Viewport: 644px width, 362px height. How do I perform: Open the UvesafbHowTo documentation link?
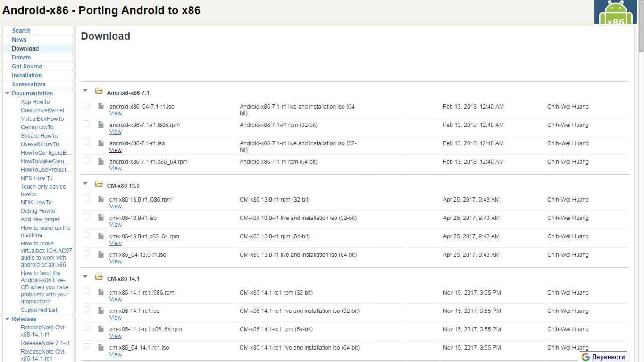40,144
